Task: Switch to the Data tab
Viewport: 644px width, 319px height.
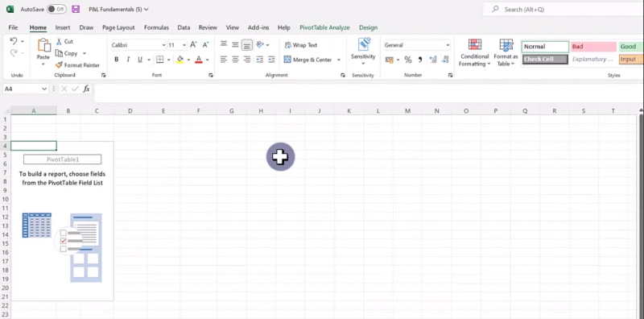Action: (184, 27)
